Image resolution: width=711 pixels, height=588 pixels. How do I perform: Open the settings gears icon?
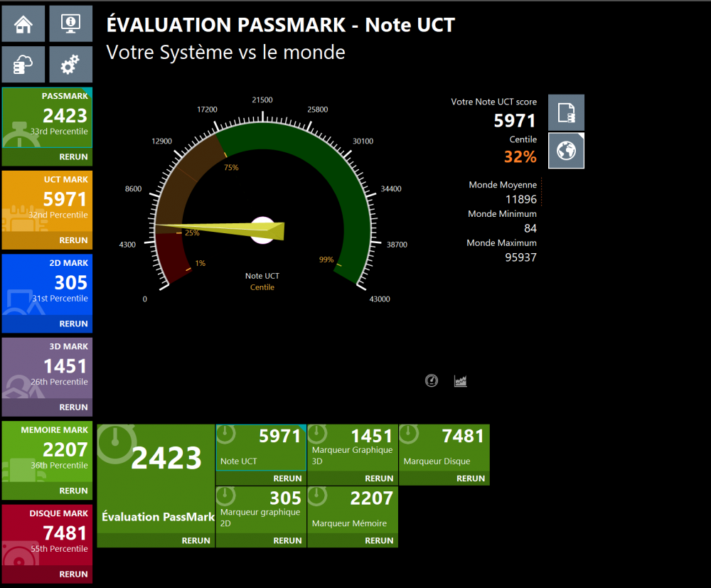tap(70, 65)
